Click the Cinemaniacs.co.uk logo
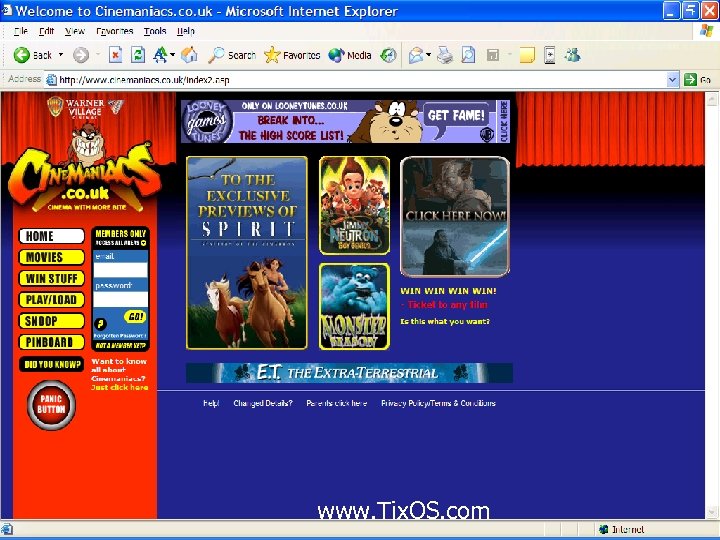This screenshot has height=540, width=720. 85,174
